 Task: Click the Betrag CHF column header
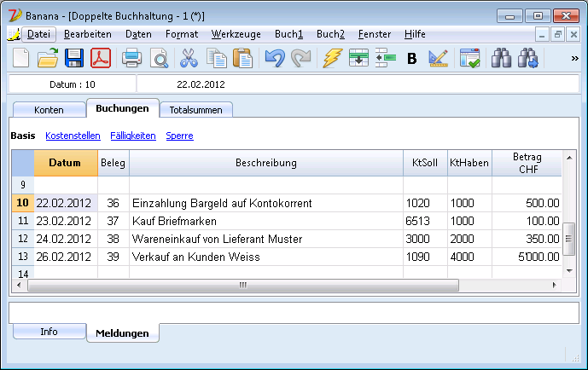pyautogui.click(x=527, y=163)
